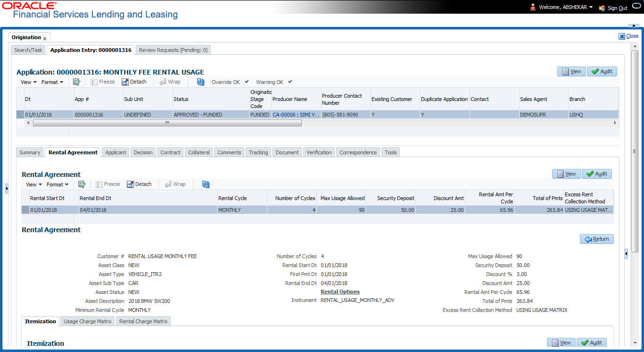This screenshot has width=644, height=352.
Task: Click the Sign Out link
Action: coord(617,8)
